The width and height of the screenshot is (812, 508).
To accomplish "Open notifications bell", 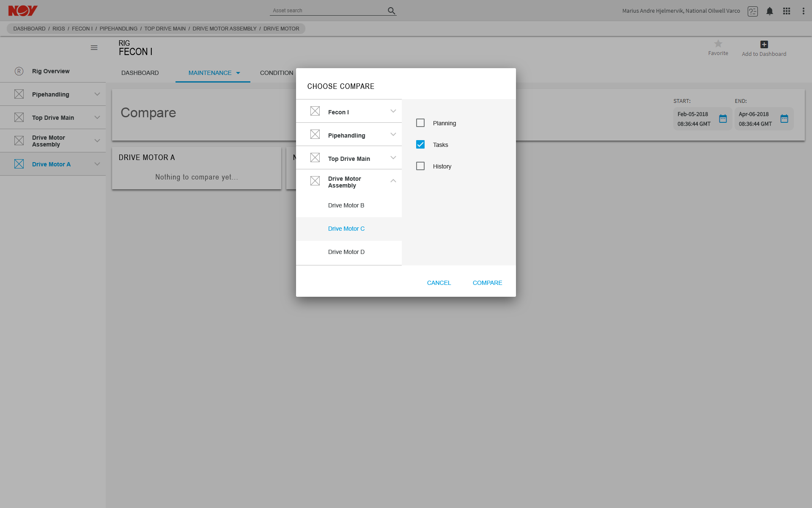I will point(770,11).
